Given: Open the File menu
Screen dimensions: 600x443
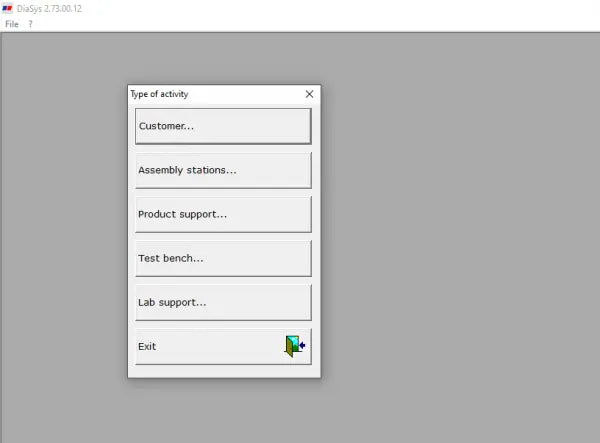Looking at the screenshot, I should pos(12,24).
